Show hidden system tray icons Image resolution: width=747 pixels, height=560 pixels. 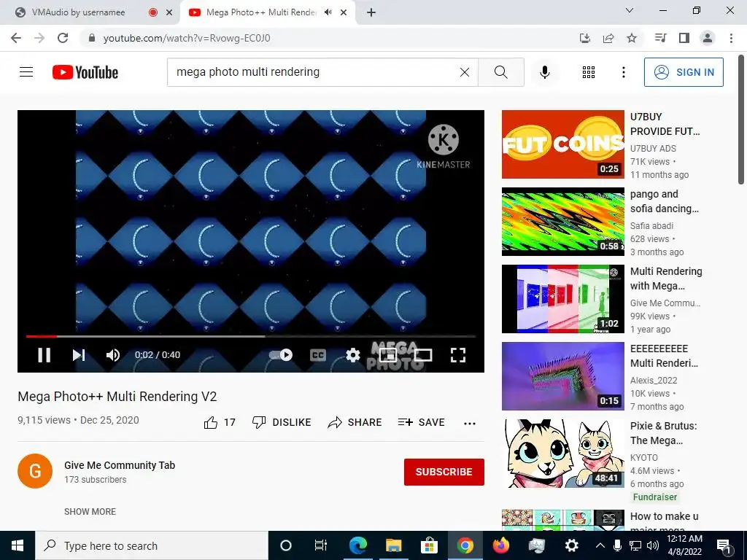click(x=600, y=545)
